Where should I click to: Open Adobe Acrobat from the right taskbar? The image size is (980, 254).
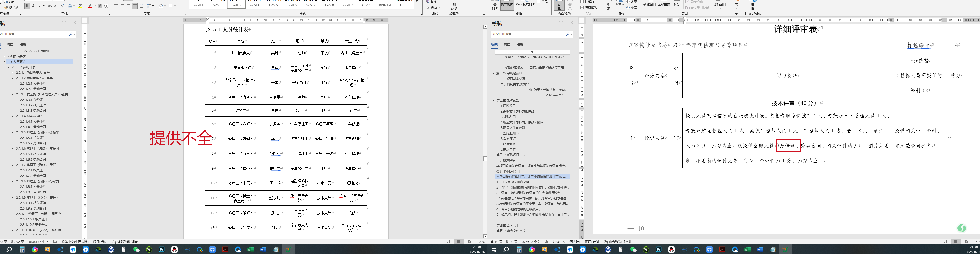pyautogui.click(x=722, y=249)
